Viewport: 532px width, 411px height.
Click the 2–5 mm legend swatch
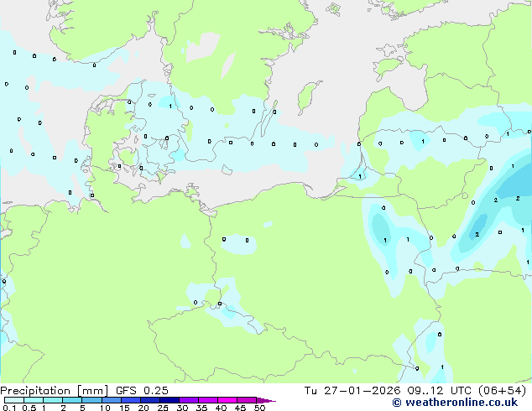[x=72, y=400]
